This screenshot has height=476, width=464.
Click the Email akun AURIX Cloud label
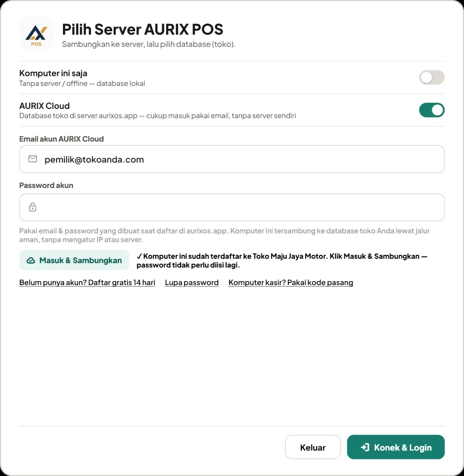tap(62, 139)
